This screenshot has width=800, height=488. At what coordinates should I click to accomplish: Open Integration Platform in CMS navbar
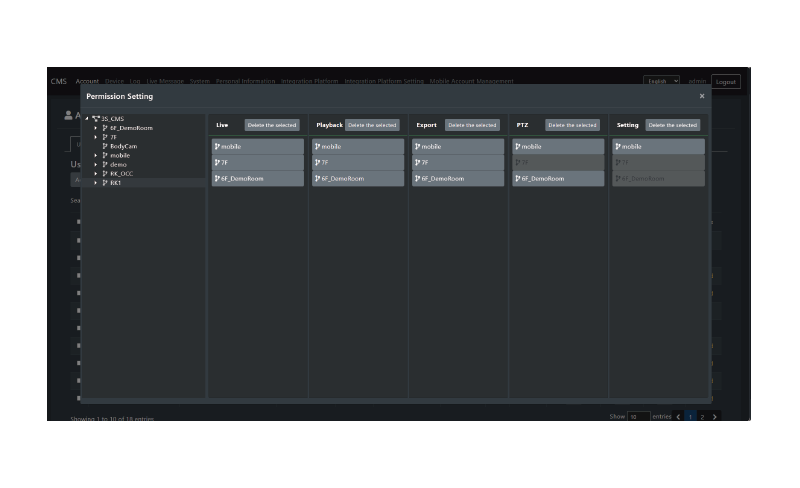click(309, 81)
